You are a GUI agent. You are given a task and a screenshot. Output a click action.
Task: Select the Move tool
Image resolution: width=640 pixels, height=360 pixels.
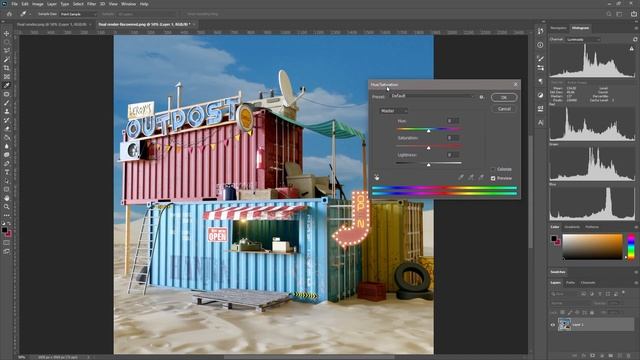pos(7,33)
